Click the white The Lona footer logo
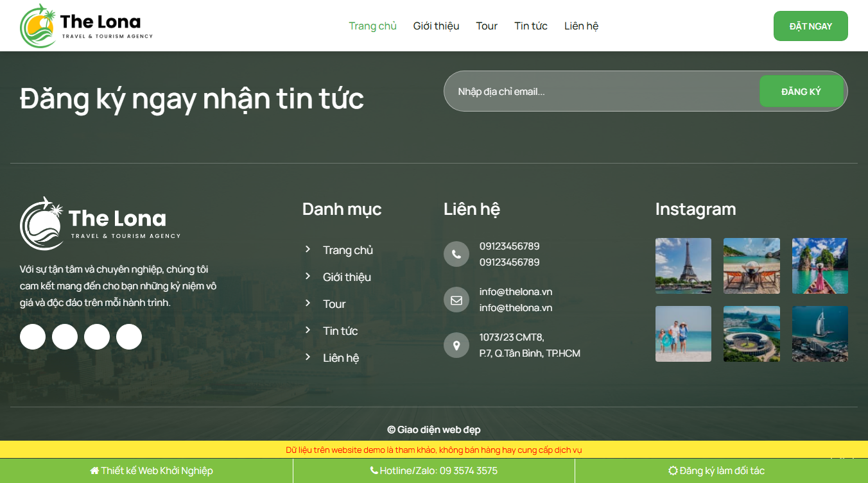 point(100,223)
